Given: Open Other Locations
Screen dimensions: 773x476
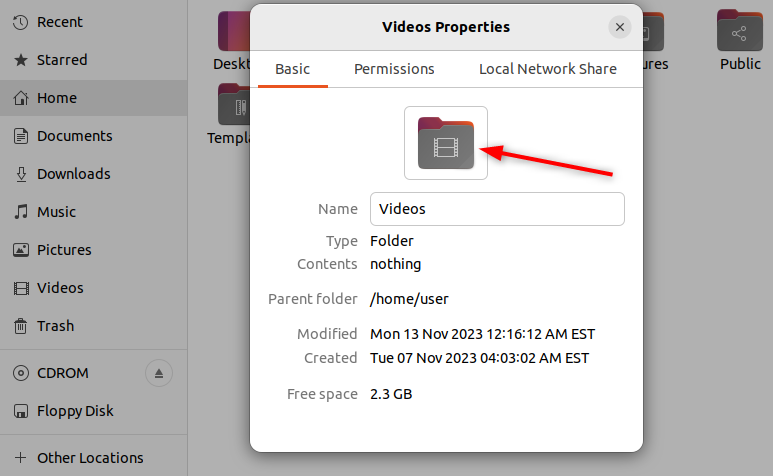Looking at the screenshot, I should coord(89,458).
